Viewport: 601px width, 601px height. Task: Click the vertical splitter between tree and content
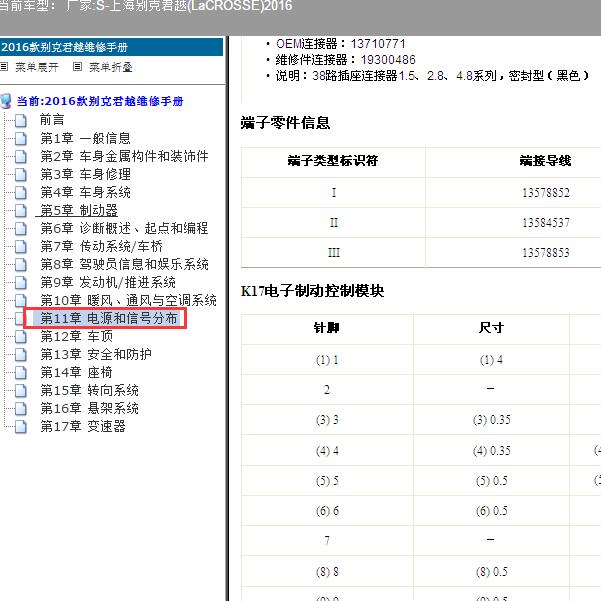point(227,318)
